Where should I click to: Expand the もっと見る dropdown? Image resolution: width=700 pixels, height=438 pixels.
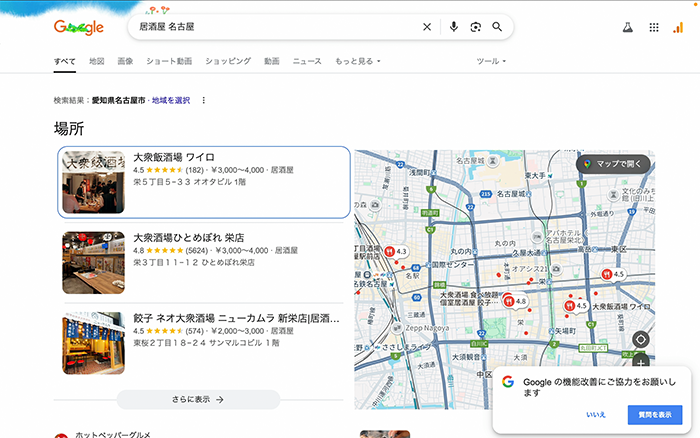click(x=358, y=61)
